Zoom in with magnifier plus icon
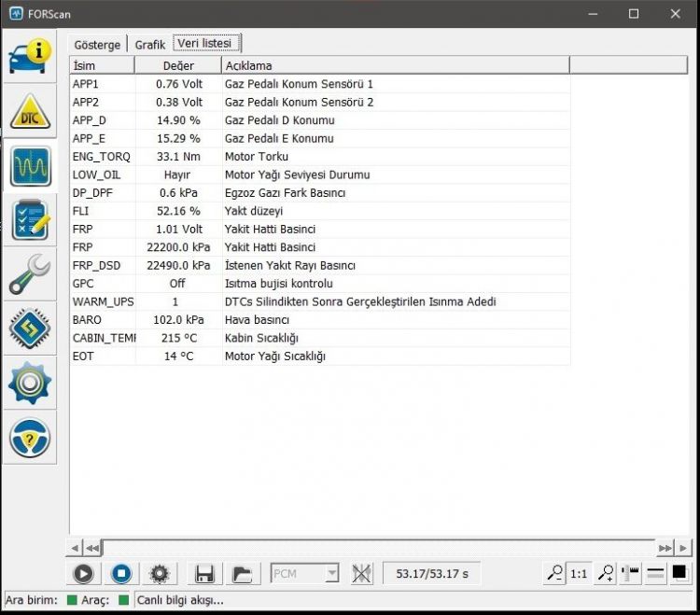700x615 pixels. [606, 573]
